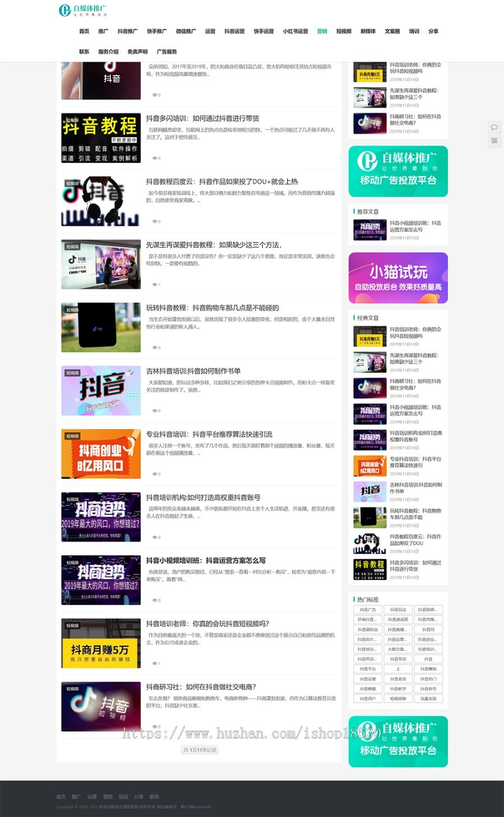Open the 短视频 nav item
The height and width of the screenshot is (817, 504).
coord(344,31)
